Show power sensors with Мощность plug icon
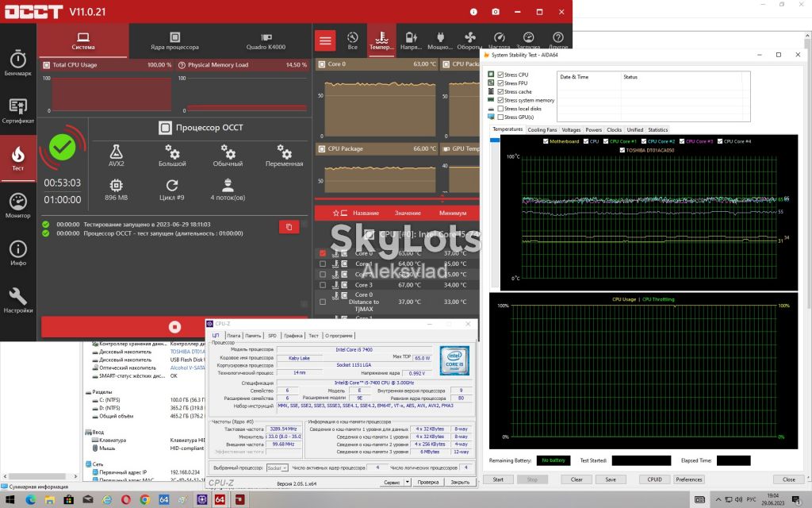Image resolution: width=812 pixels, height=508 pixels. 440,40
